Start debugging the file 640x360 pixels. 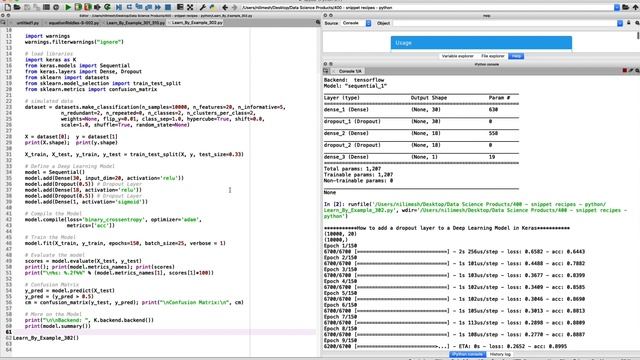point(118,7)
